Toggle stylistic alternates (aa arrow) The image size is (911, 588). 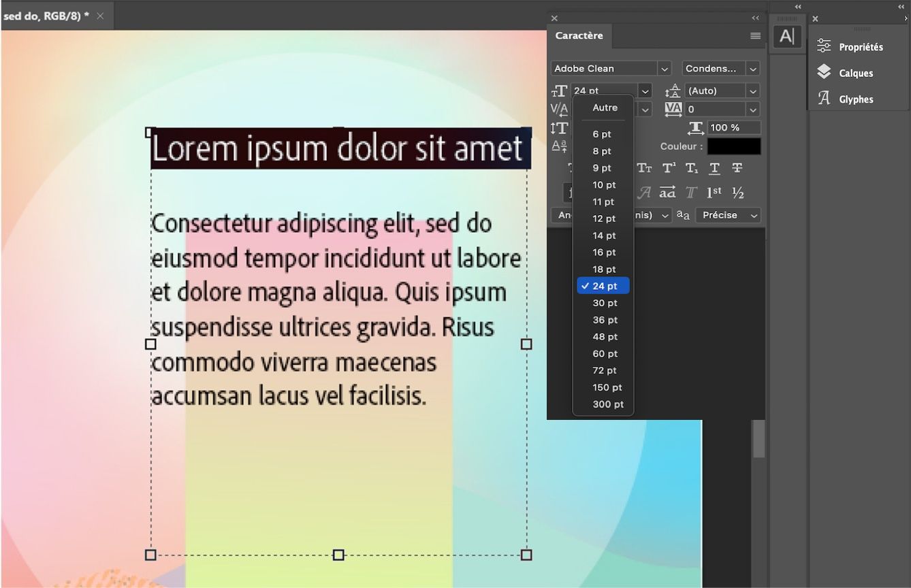coord(667,193)
